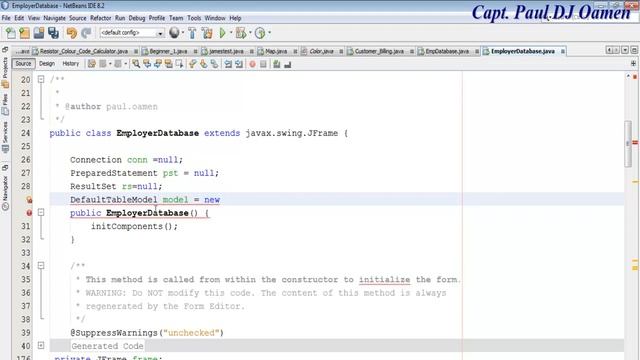Click the error glyph beside DefaultTableModel line

(x=29, y=200)
